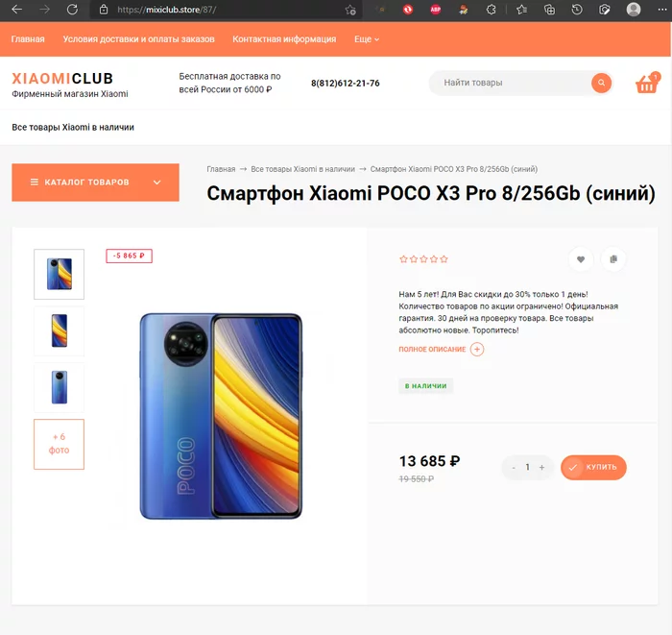Decrease quantity with the minus stepper
This screenshot has height=635, width=672.
(x=514, y=467)
